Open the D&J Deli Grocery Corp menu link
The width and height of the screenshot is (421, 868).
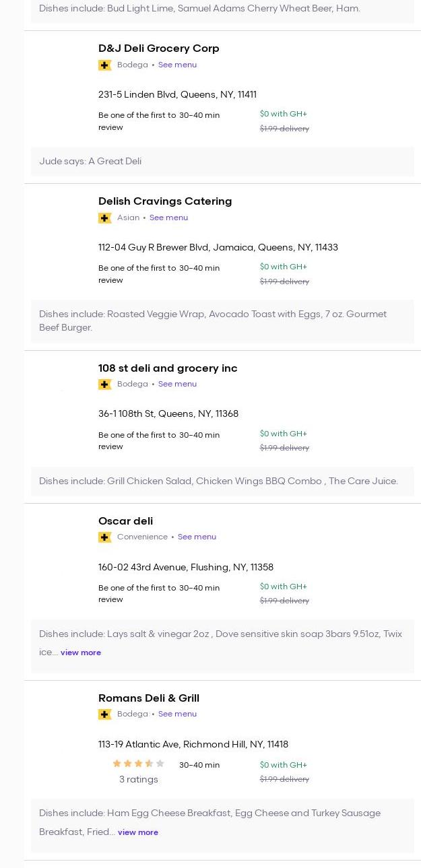177,65
